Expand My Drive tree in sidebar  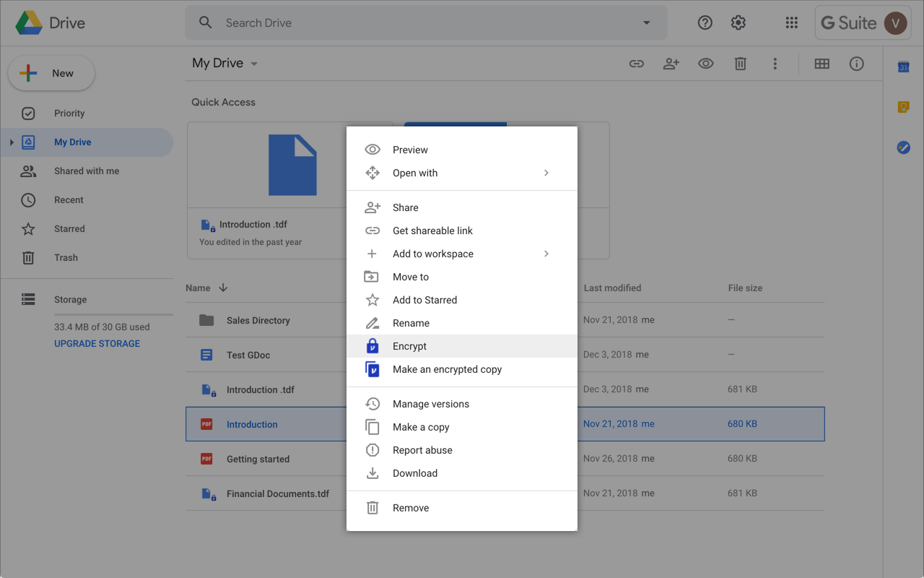(12, 142)
